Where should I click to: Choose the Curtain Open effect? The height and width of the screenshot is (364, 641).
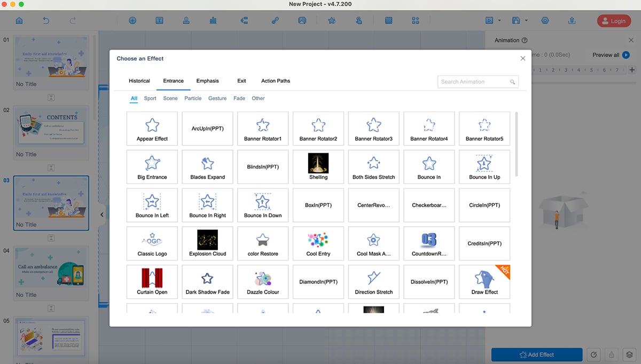click(152, 282)
